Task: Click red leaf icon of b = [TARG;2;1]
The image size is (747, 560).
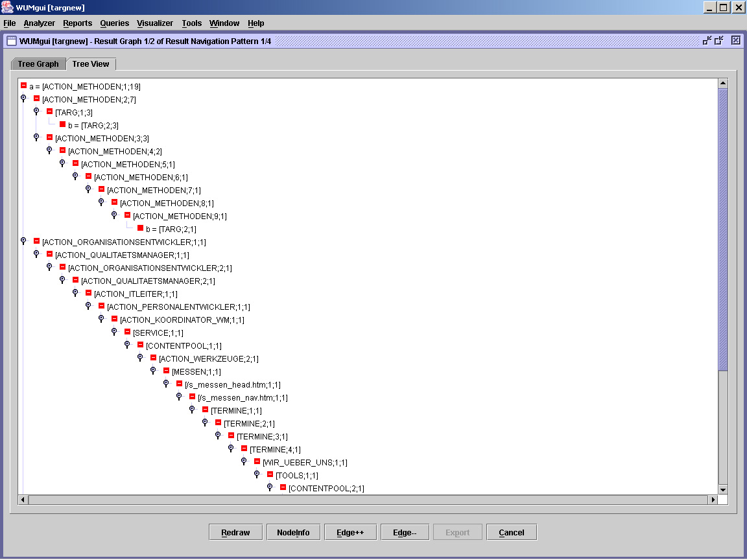Action: (140, 227)
